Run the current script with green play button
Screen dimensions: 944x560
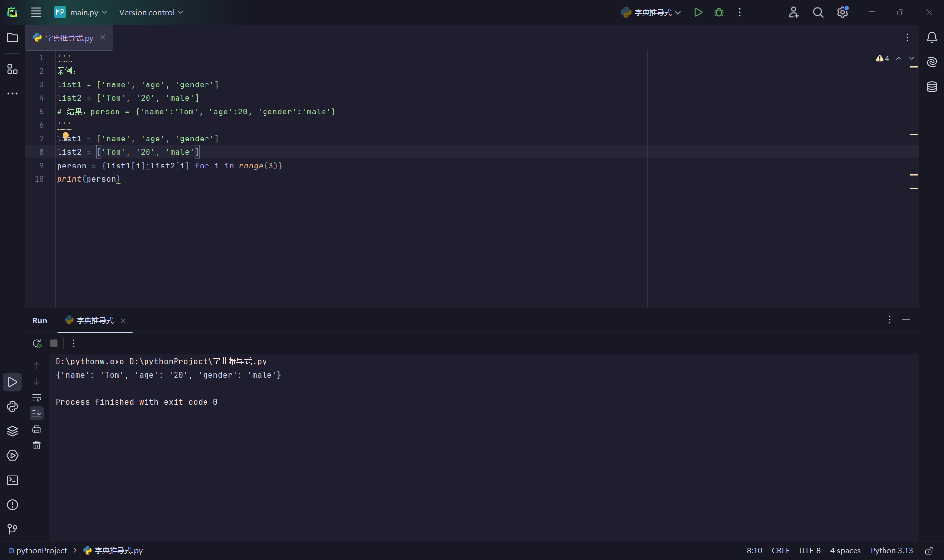click(698, 12)
